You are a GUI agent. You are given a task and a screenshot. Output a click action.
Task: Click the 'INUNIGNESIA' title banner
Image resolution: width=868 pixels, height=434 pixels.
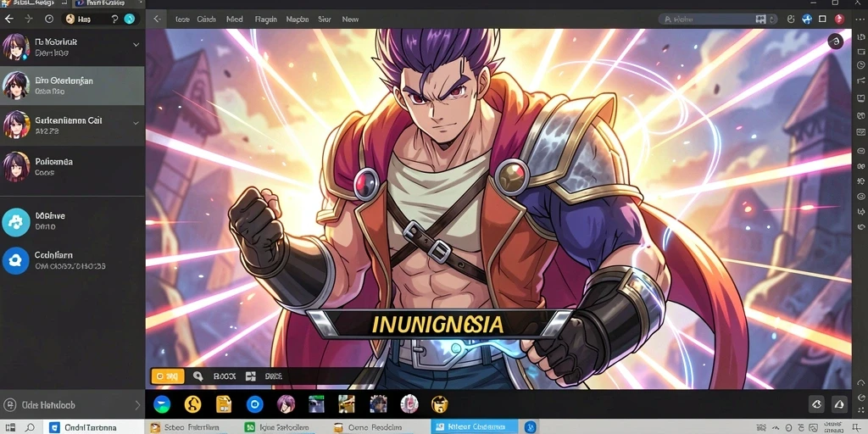pyautogui.click(x=438, y=324)
